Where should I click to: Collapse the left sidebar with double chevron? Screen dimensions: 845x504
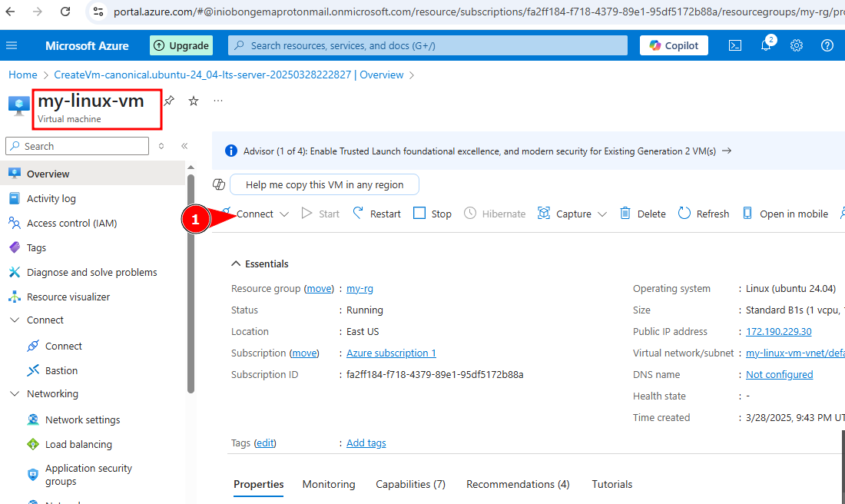pos(184,146)
